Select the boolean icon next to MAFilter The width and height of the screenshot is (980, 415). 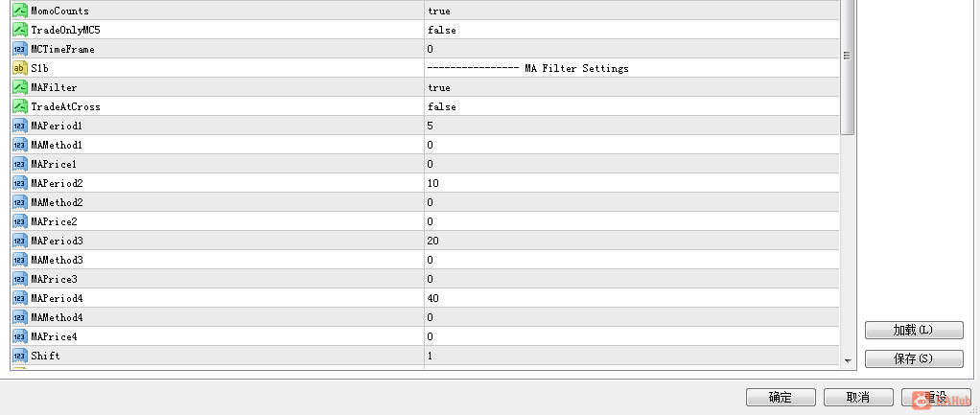click(x=20, y=87)
